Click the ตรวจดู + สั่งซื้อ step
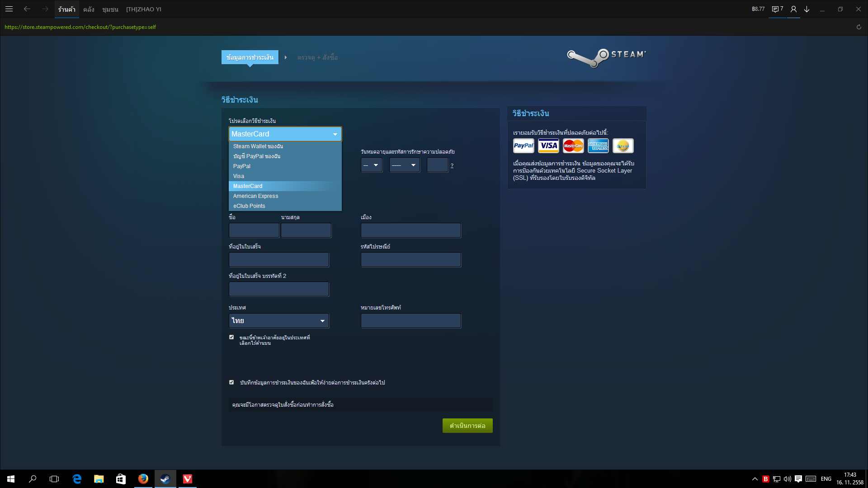868x488 pixels. [x=317, y=57]
